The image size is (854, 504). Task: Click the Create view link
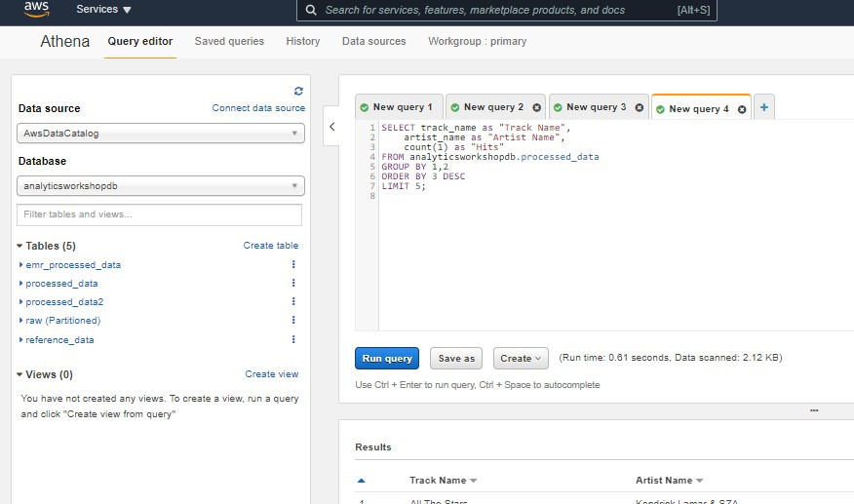click(272, 374)
